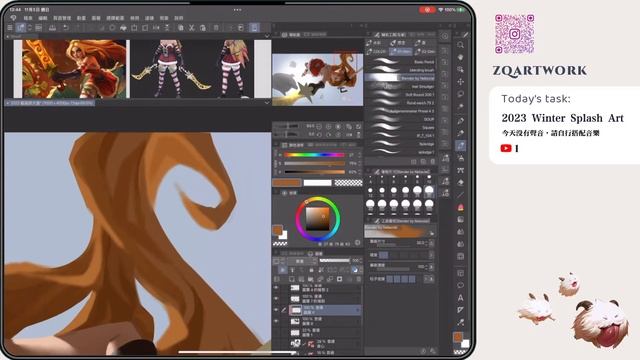Select the Auto Select magic wand tool
Image resolution: width=640 pixels, height=360 pixels.
pyautogui.click(x=460, y=107)
